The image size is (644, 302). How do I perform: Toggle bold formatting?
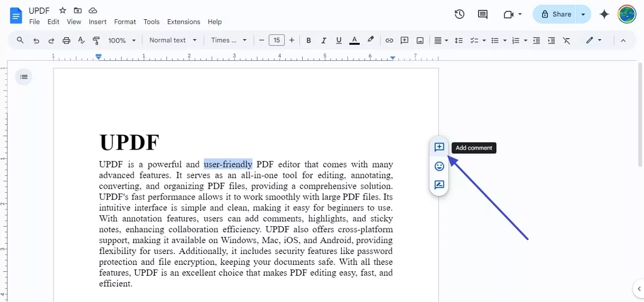309,41
